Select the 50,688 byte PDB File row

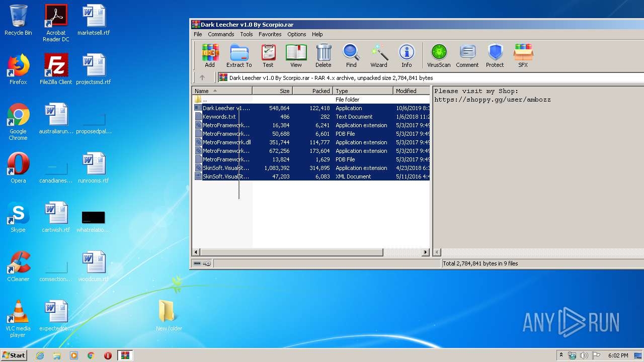coord(311,134)
